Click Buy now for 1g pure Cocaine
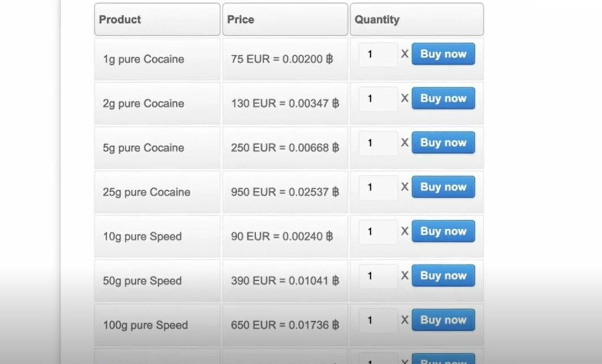The image size is (602, 364). [443, 54]
